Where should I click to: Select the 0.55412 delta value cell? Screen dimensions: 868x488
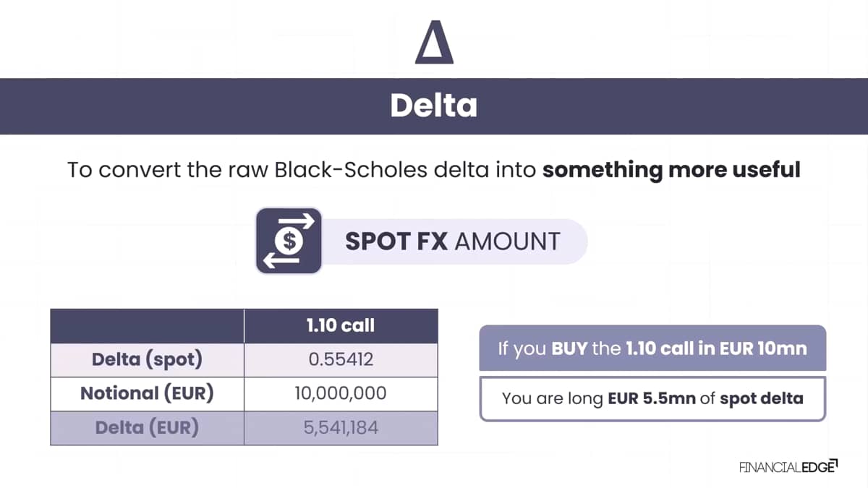(x=341, y=359)
